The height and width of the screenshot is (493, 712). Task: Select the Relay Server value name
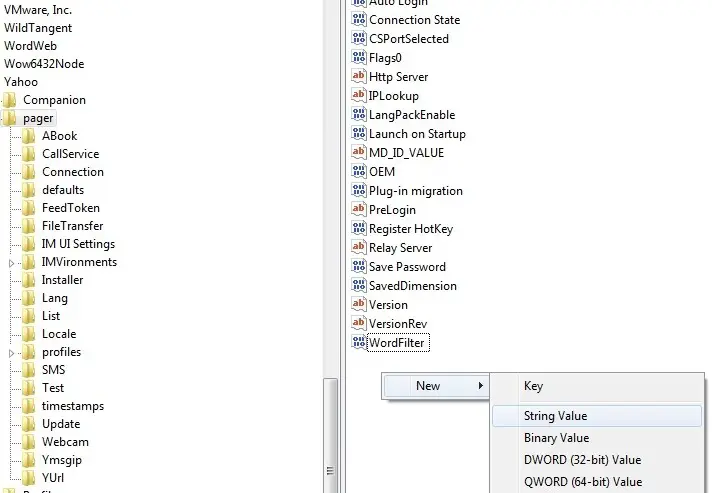400,248
